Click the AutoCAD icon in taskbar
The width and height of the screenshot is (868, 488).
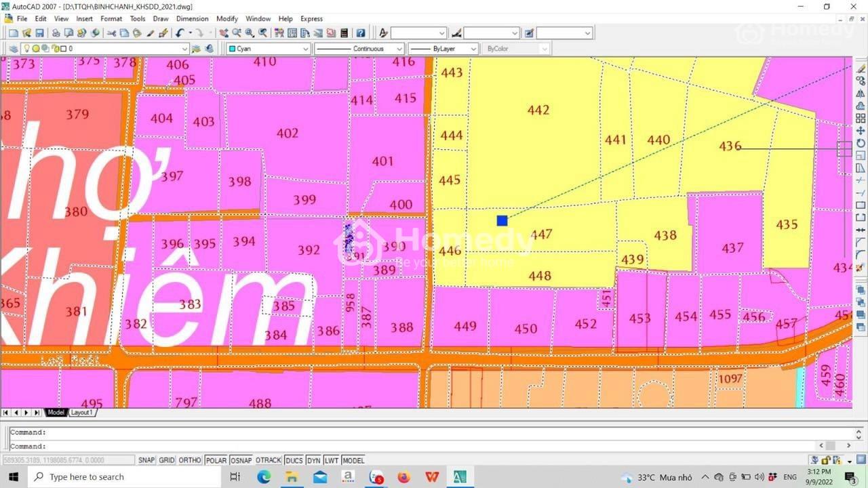point(460,477)
